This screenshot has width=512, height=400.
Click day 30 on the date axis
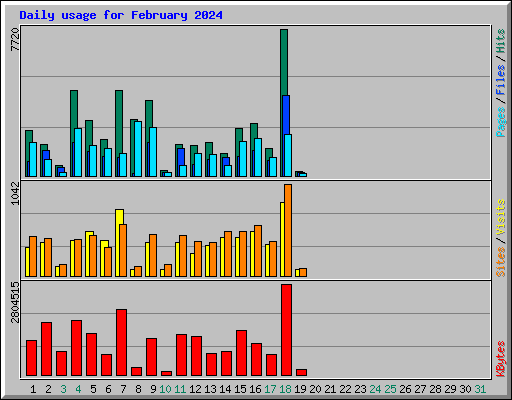pos(465,389)
